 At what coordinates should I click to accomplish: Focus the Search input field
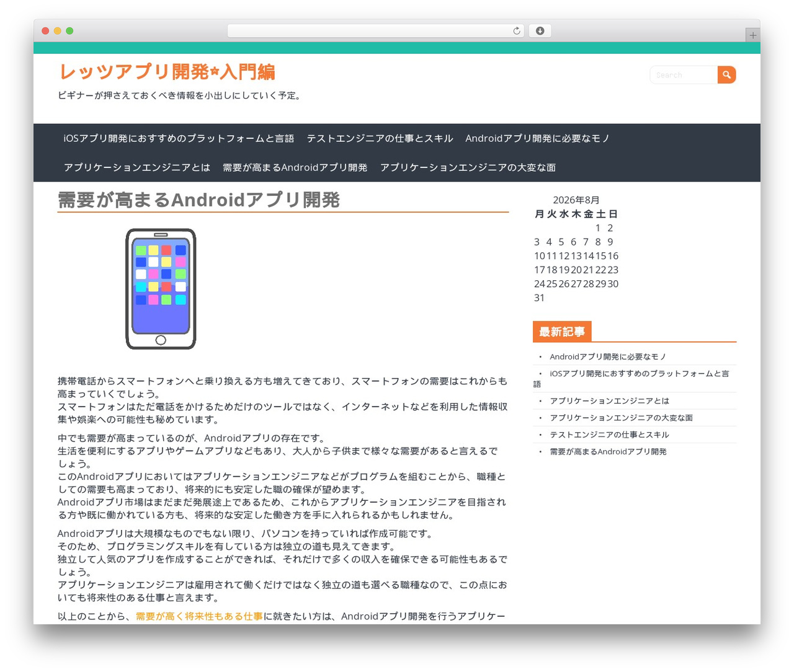684,75
